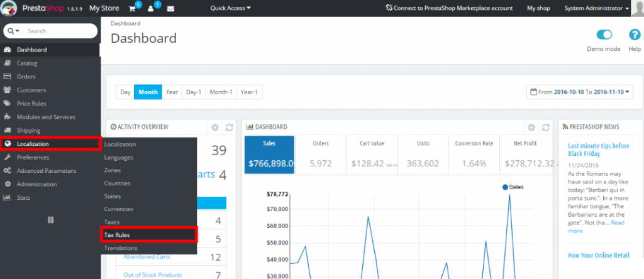Collapse the sidebar menu with bars icon
The height and width of the screenshot is (279, 644).
coord(50,220)
